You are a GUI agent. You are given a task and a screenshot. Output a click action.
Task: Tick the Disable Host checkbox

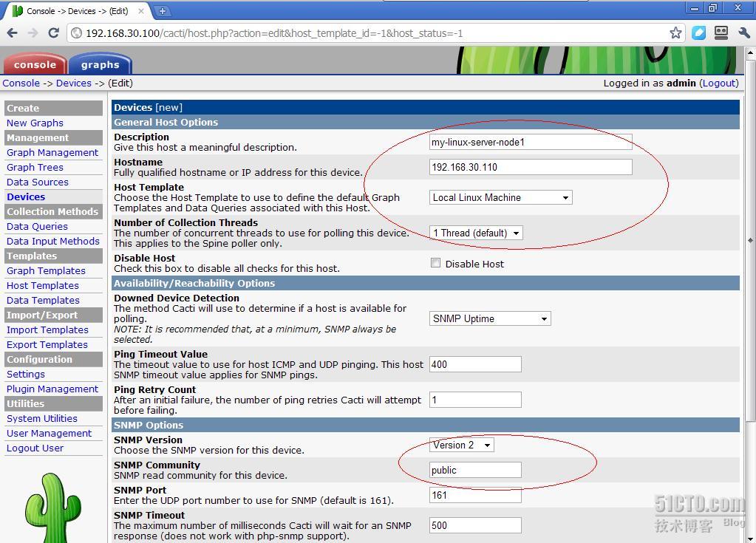(435, 263)
